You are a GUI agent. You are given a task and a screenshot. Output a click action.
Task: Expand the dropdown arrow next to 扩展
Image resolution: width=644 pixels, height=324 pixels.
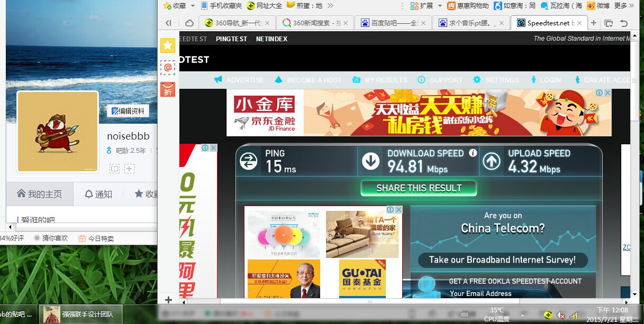(x=440, y=6)
